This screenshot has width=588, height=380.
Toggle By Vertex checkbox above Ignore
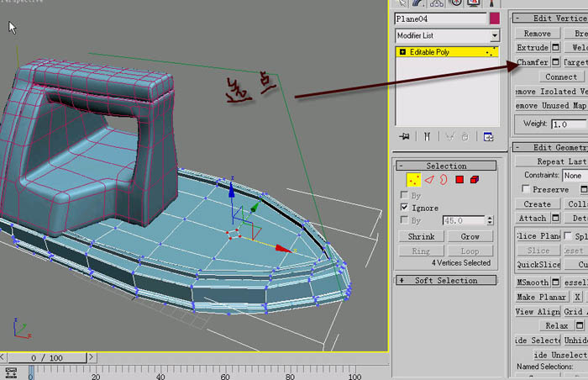coord(404,195)
